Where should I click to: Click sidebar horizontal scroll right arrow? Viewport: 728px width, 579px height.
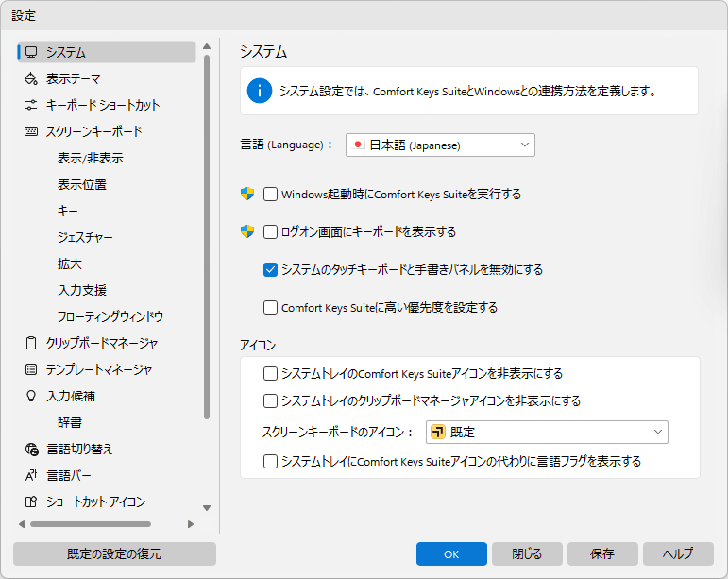tap(191, 524)
